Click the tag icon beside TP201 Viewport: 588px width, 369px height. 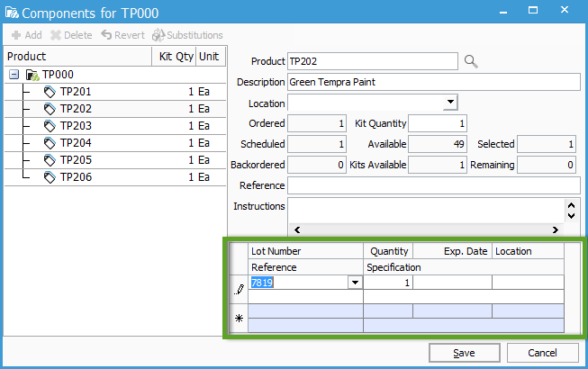click(x=50, y=92)
